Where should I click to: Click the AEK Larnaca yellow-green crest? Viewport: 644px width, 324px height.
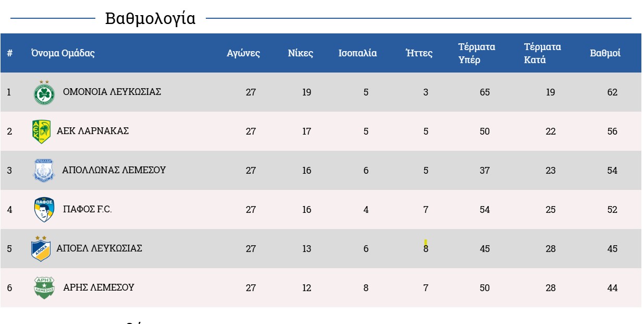coord(41,131)
